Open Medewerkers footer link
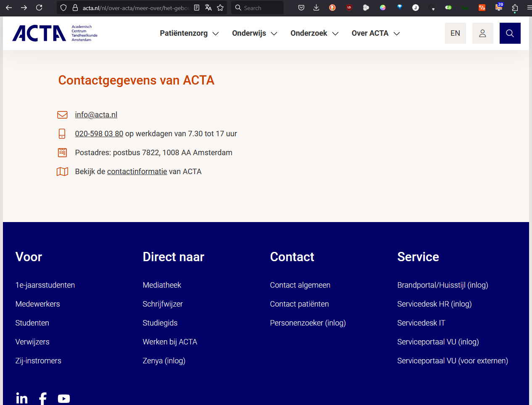Screen dimensions: 532x405 click(x=38, y=304)
